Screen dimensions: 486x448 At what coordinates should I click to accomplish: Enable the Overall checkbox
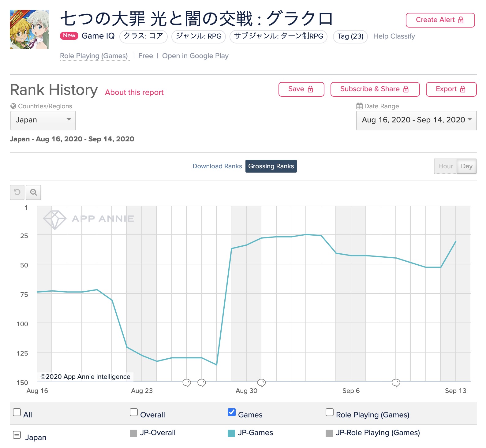coord(134,412)
